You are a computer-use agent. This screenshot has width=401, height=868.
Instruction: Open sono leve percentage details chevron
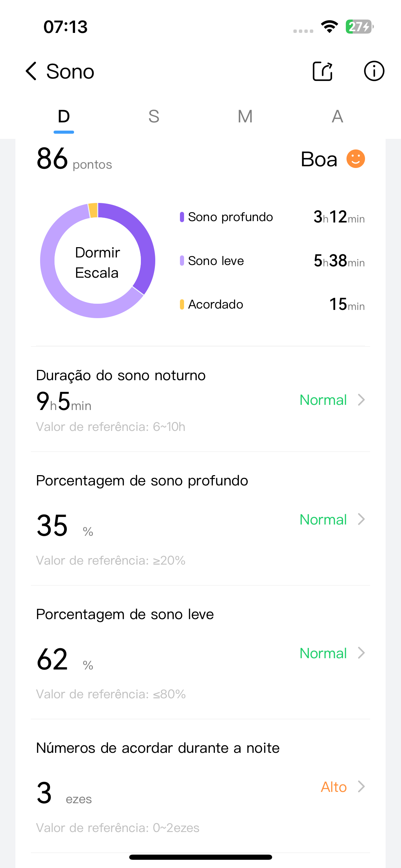pos(361,653)
